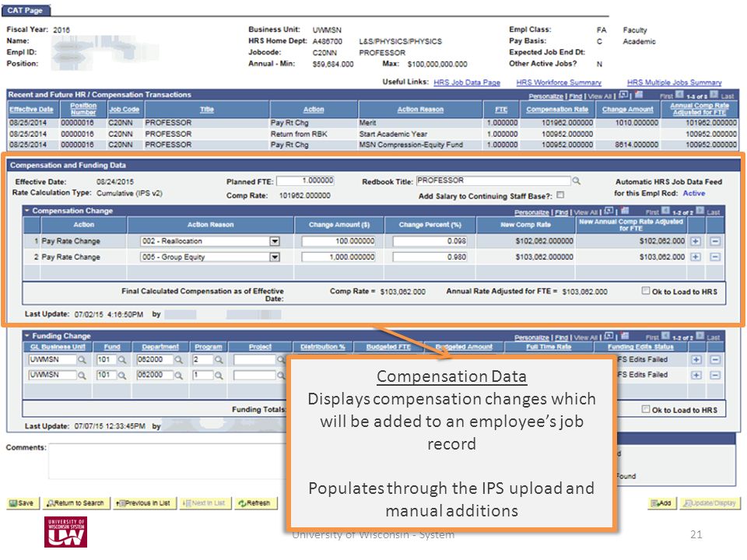
Task: Personalize the Funding Change grid
Action: coord(531,338)
